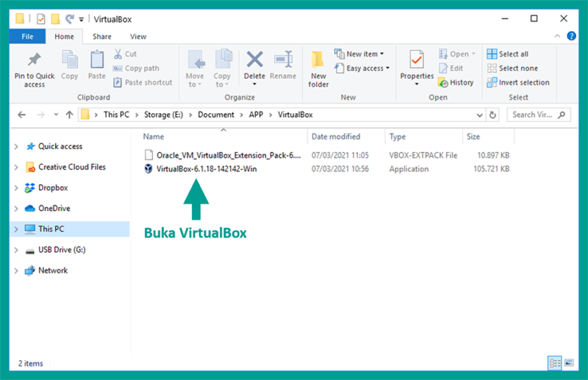Refresh the VirtualBox folder view
This screenshot has width=588, height=380.
pyautogui.click(x=492, y=115)
